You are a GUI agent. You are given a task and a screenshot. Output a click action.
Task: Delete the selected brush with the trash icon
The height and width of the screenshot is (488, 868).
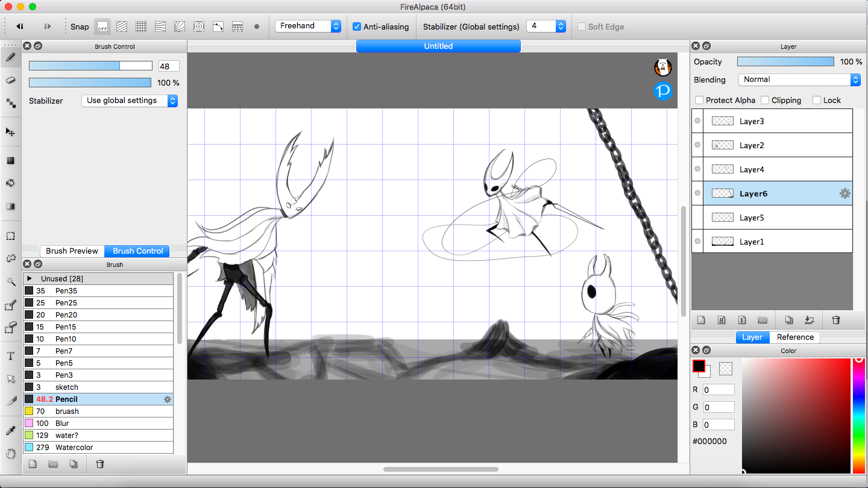click(x=100, y=464)
